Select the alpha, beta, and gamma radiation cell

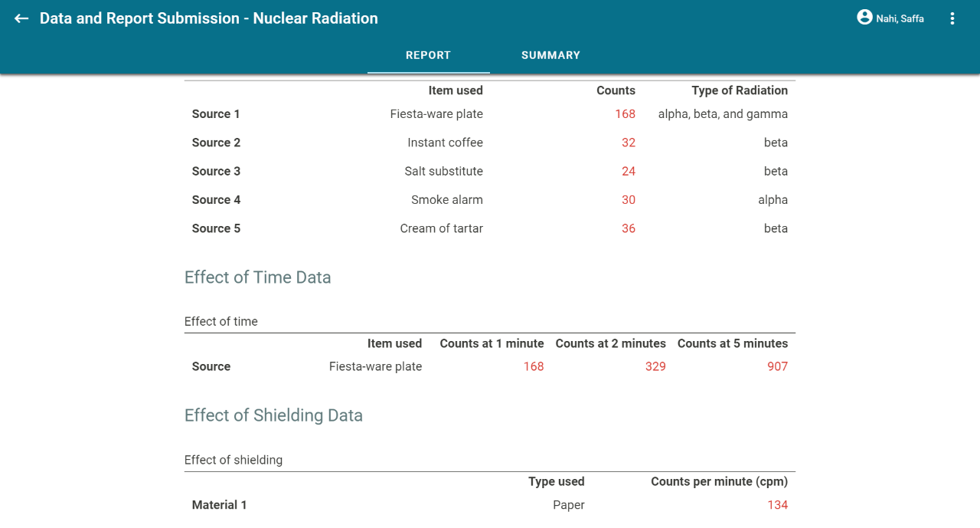[723, 113]
